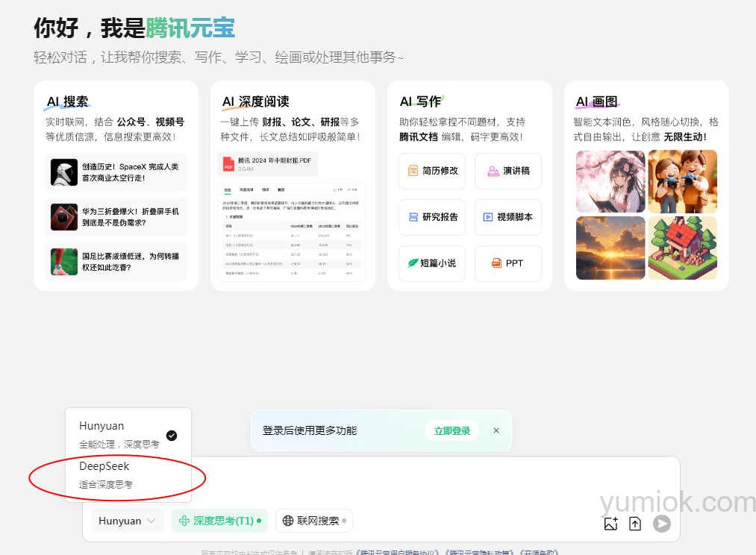Open the Hunyuan model dropdown
This screenshot has width=756, height=555.
128,521
